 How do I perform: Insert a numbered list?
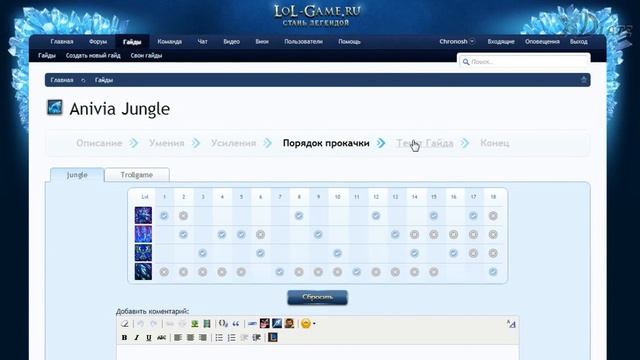tap(231, 338)
